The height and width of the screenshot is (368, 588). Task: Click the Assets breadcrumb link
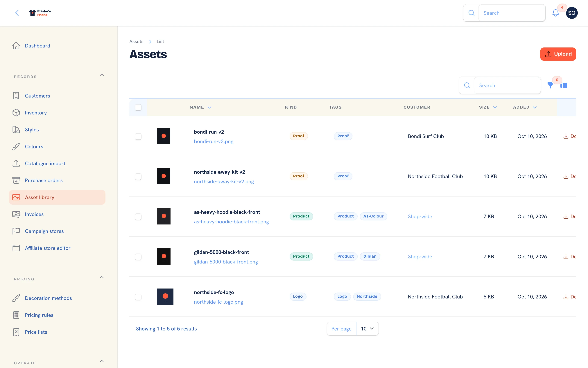point(136,41)
